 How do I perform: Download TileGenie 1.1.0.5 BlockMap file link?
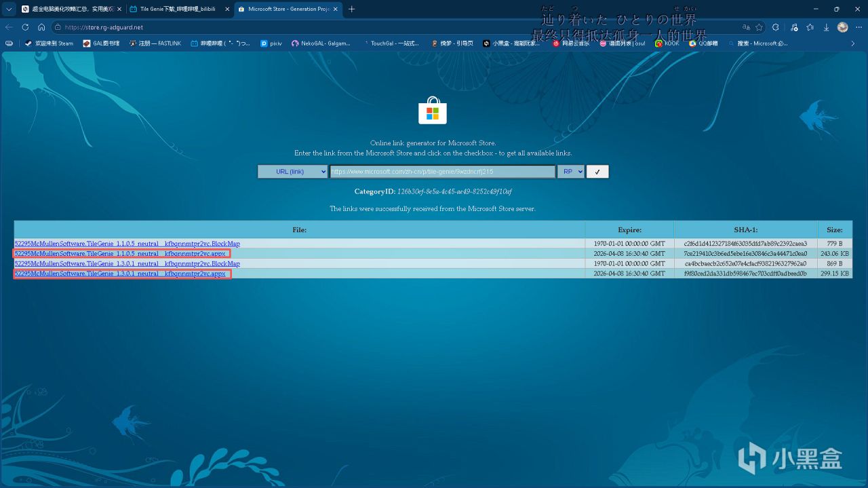[x=127, y=243]
